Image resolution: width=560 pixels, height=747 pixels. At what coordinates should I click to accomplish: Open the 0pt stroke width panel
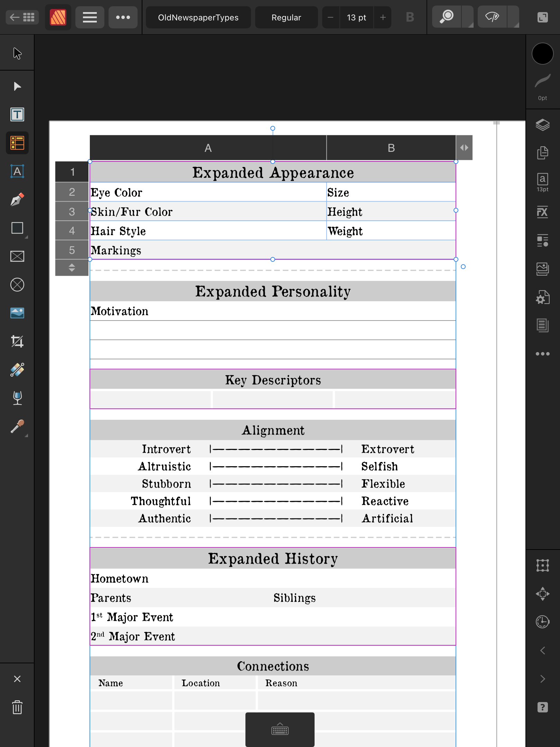(x=542, y=87)
